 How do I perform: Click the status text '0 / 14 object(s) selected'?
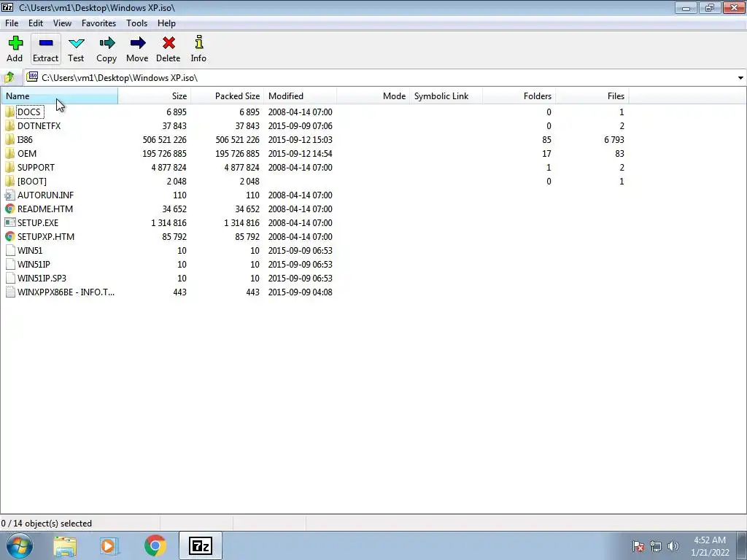[x=46, y=524]
